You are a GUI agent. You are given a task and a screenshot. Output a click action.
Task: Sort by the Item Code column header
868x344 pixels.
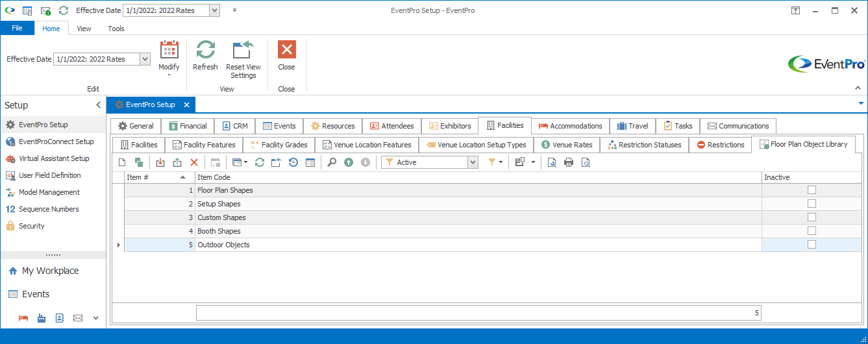pyautogui.click(x=478, y=177)
